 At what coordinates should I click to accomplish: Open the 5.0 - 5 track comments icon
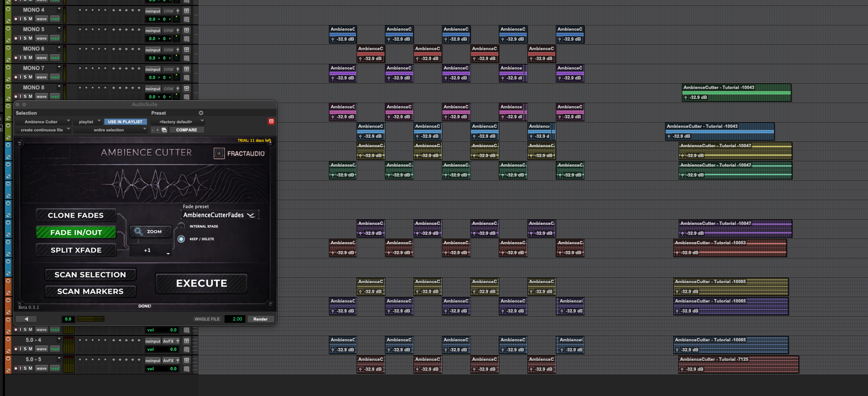click(x=187, y=369)
